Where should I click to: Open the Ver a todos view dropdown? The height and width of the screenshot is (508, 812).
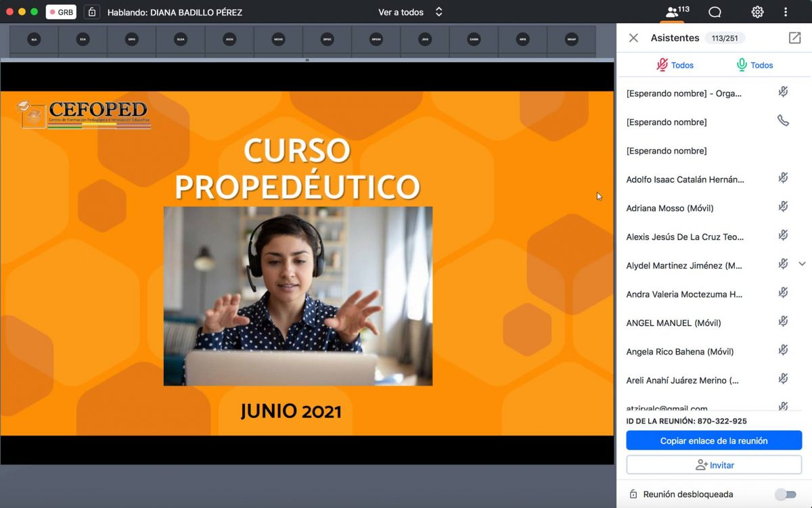click(410, 12)
